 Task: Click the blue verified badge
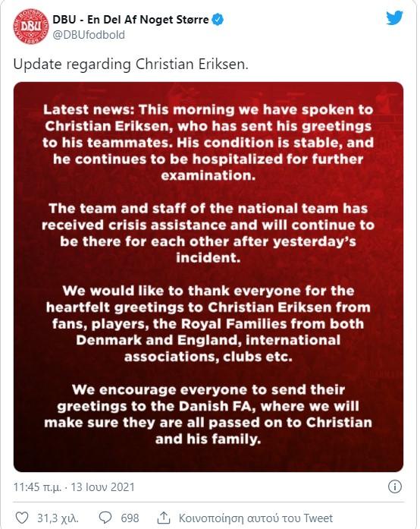pyautogui.click(x=218, y=20)
